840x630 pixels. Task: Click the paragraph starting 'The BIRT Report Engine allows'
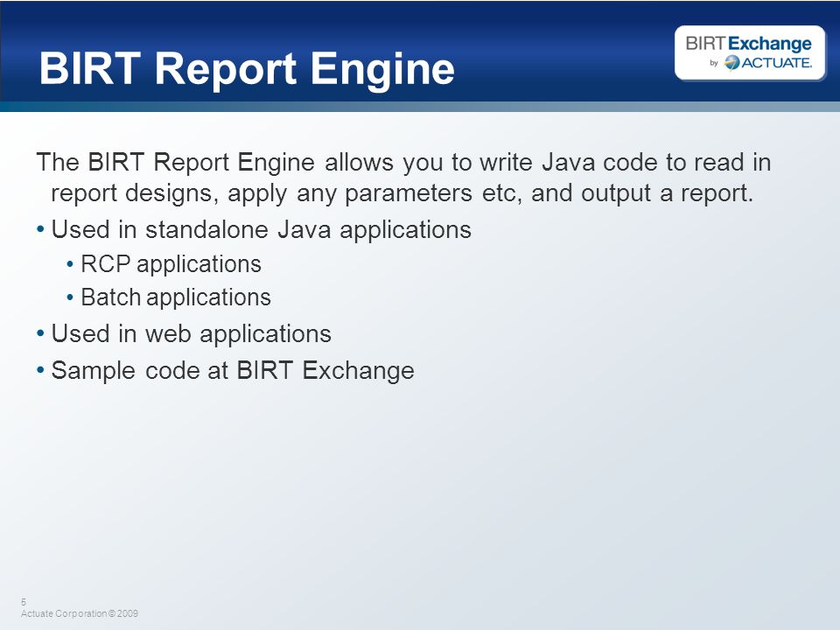click(403, 178)
